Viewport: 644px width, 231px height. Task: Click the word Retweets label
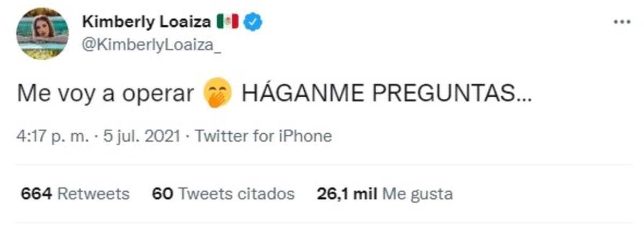point(93,193)
